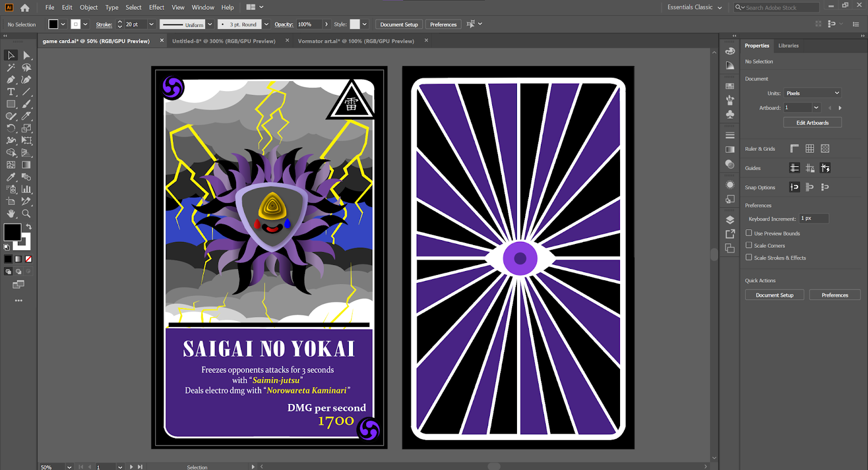The width and height of the screenshot is (868, 470).
Task: Toggle Lock Guides button
Action: [810, 168]
